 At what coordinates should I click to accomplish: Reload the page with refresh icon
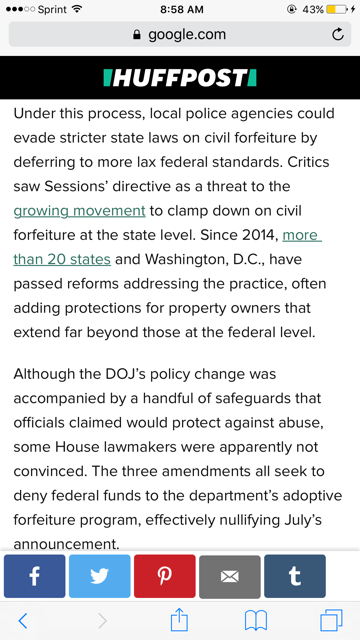(x=338, y=34)
